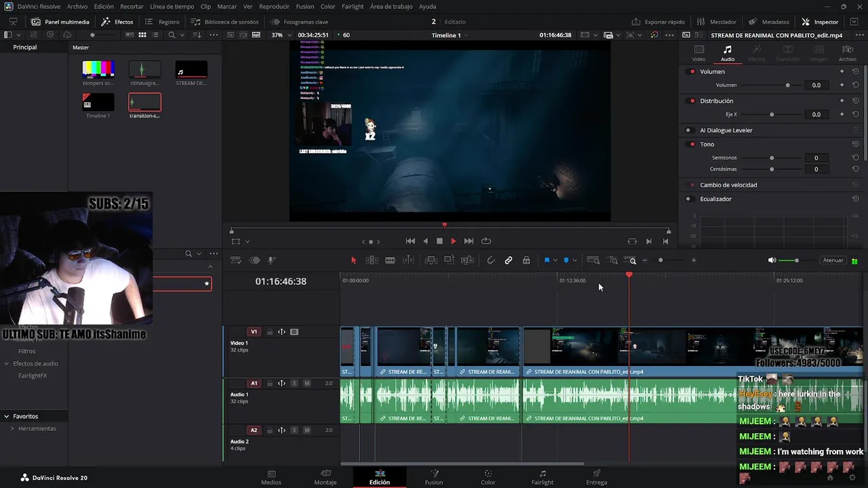Click the Atenuar (Dim) button
Viewport: 868px width, 488px height.
coord(833,260)
